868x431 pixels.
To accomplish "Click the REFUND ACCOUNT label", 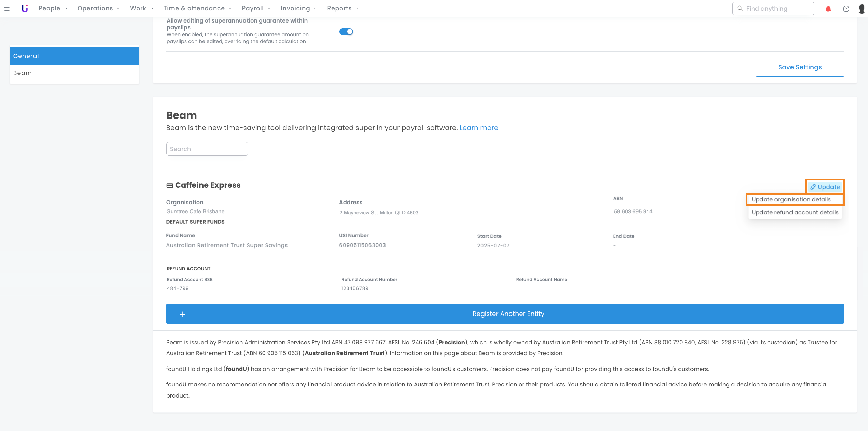I will coord(188,269).
